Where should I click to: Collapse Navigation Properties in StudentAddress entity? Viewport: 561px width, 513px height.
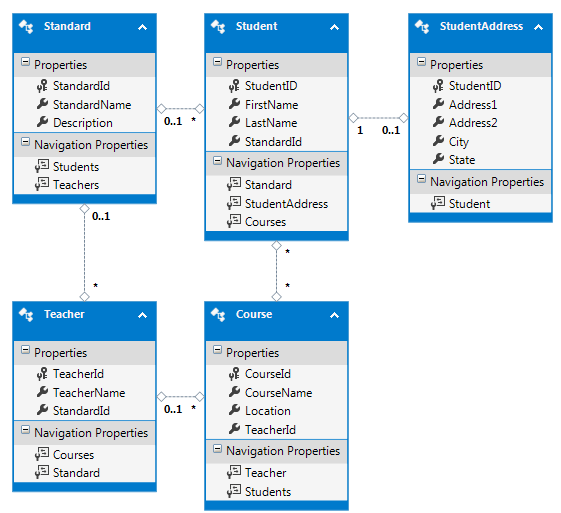click(421, 179)
